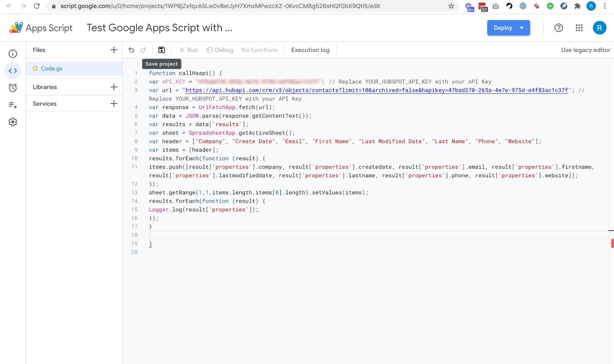Click the API_KEY variable name
Viewport: 614px width, 364px height.
coord(174,82)
